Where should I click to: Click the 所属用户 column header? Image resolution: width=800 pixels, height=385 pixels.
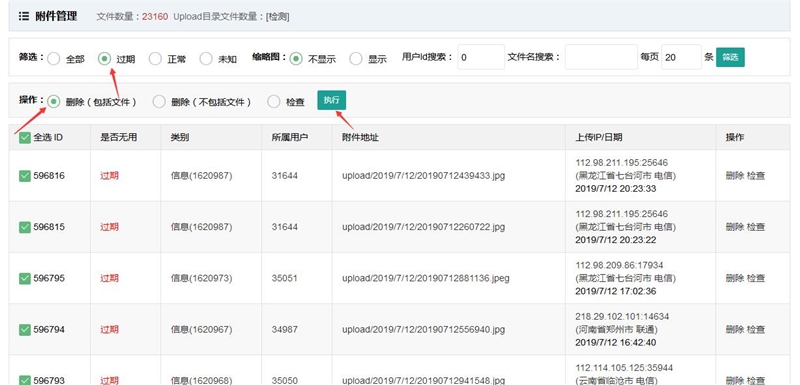tap(290, 138)
